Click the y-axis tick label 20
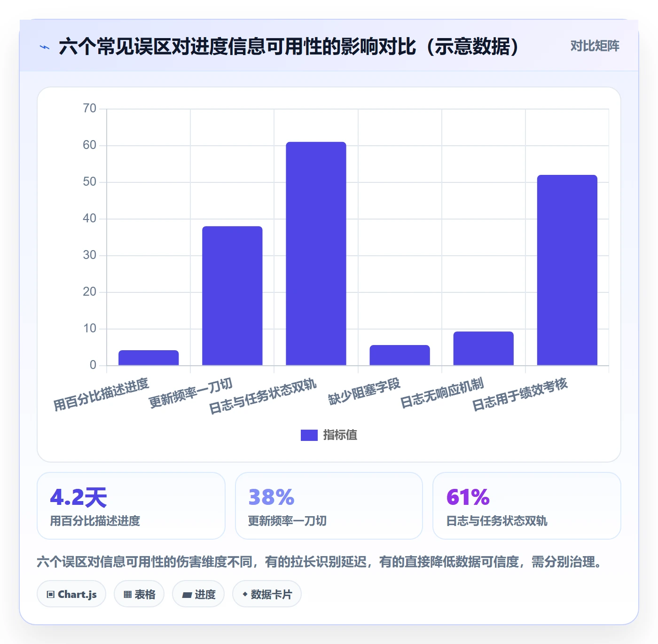Image resolution: width=658 pixels, height=644 pixels. 89,292
